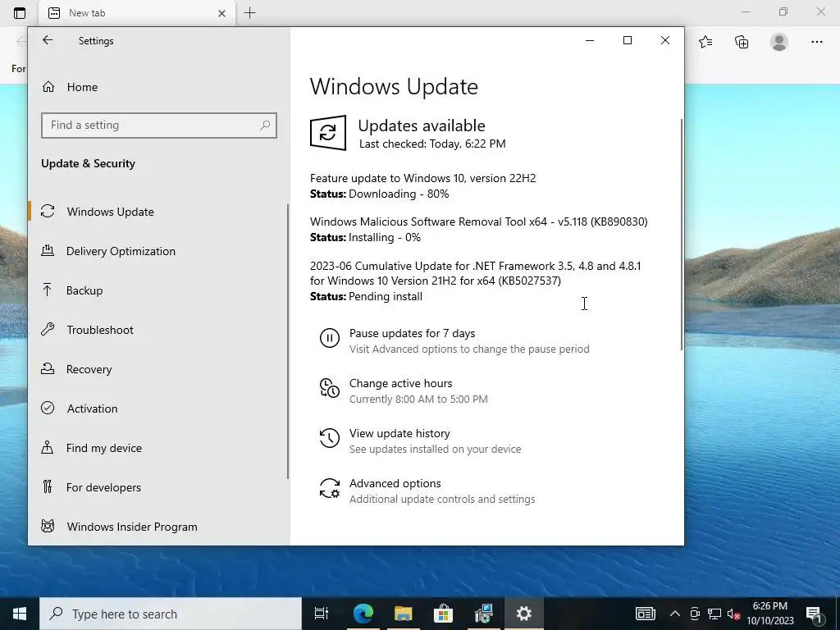Click Settings gear on taskbar

pos(523,614)
